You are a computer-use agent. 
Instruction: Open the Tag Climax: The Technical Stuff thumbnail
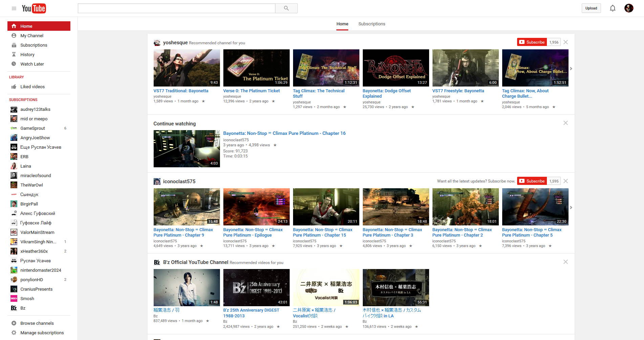(326, 68)
